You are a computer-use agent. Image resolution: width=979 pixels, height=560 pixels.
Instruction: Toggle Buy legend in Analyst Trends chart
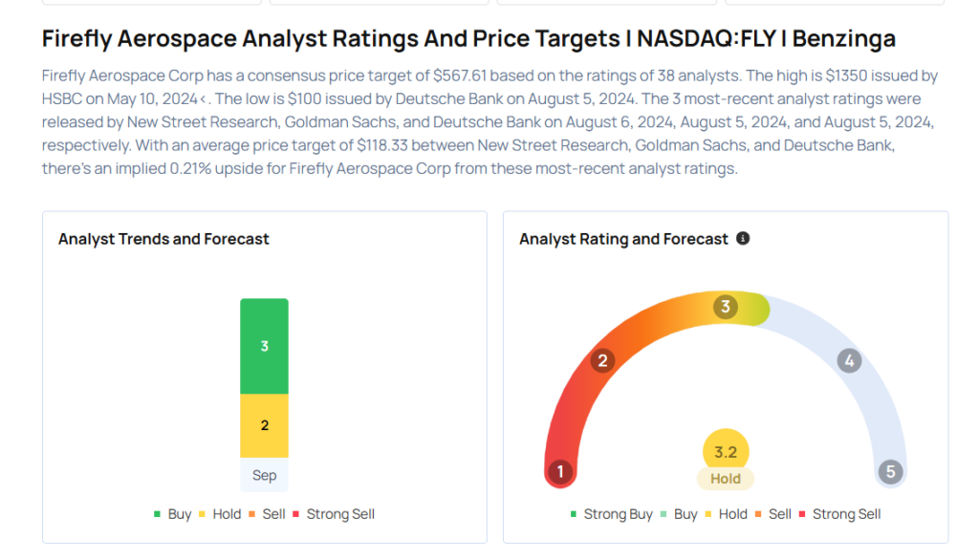(x=172, y=514)
